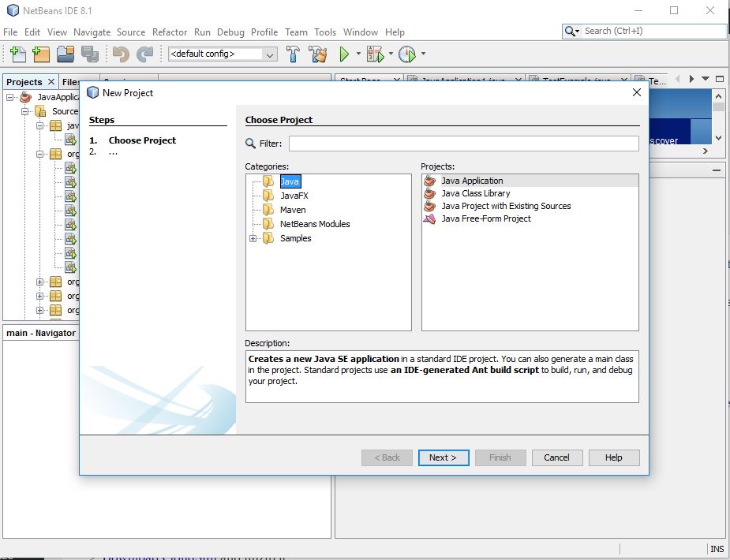Click the Debug Project icon
Screen dimensions: 730x560
click(376, 54)
